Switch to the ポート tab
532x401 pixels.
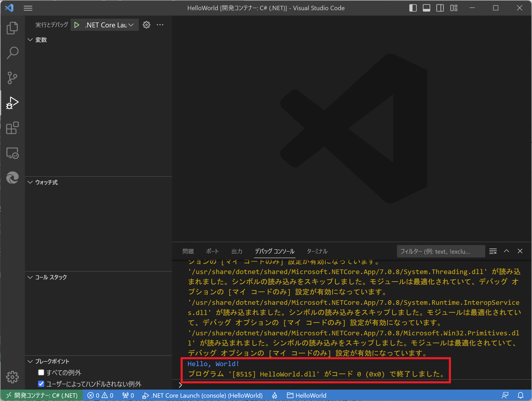[212, 251]
